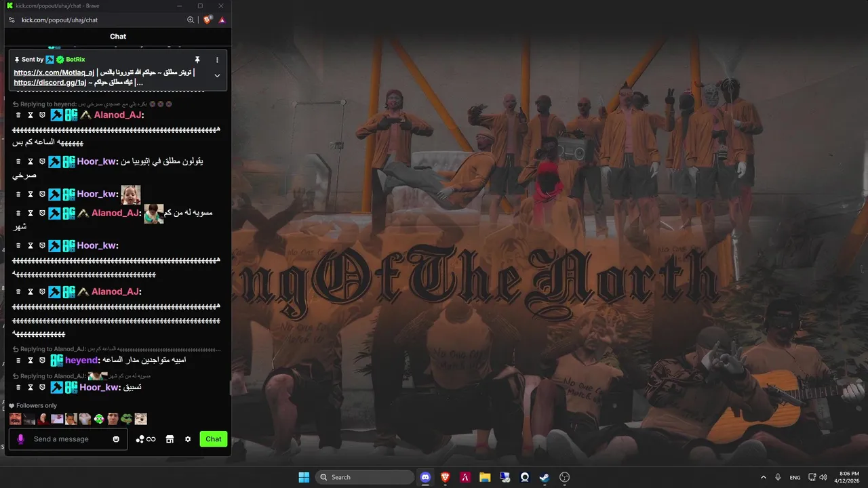868x488 pixels.
Task: Open channel points infinity icon
Action: coord(146,439)
